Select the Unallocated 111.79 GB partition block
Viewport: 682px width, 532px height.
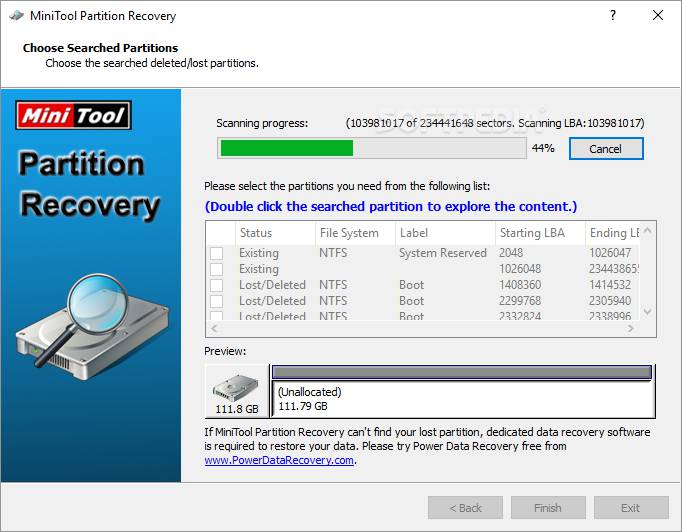click(463, 399)
